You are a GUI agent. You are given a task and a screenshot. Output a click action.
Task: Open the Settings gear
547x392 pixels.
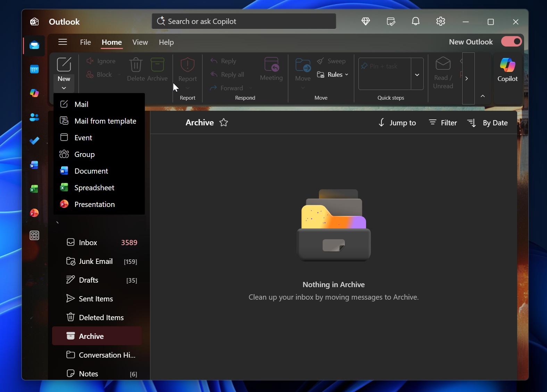(441, 22)
